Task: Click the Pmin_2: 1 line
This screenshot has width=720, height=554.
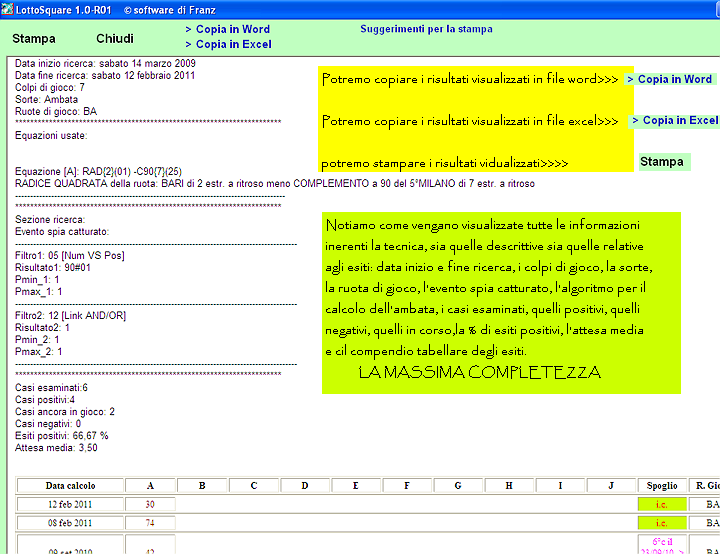Action: (37, 339)
